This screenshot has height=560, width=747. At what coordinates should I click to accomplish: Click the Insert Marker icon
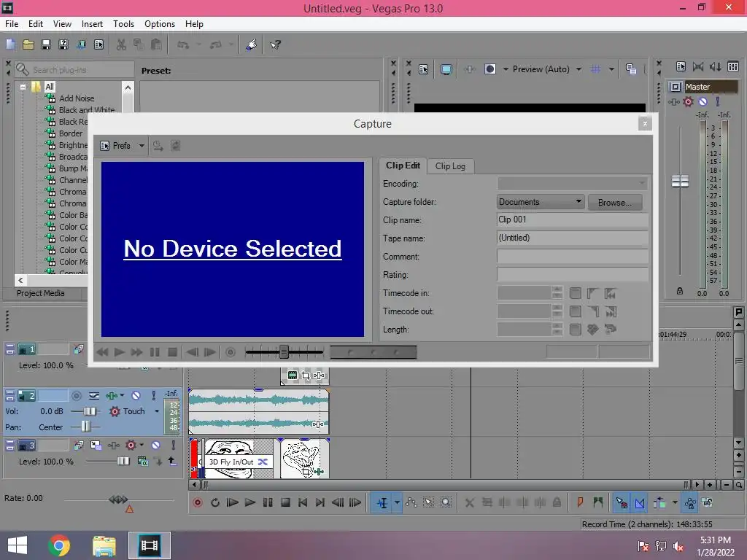(580, 502)
